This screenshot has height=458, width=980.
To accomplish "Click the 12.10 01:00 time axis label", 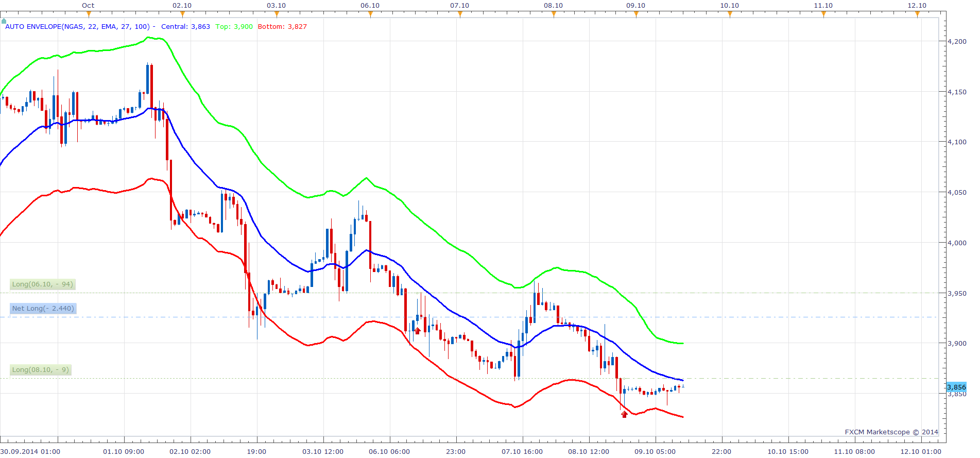I will 921,451.
